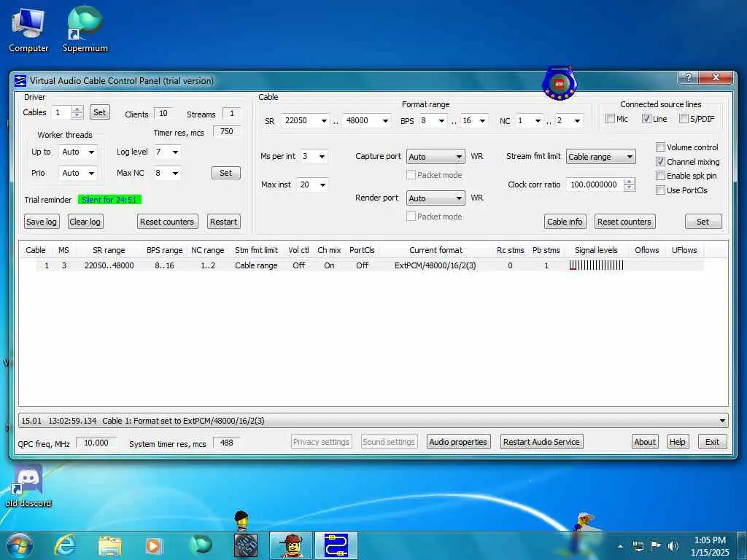747x560 pixels.
Task: Sort by the SR range column header
Action: [109, 250]
